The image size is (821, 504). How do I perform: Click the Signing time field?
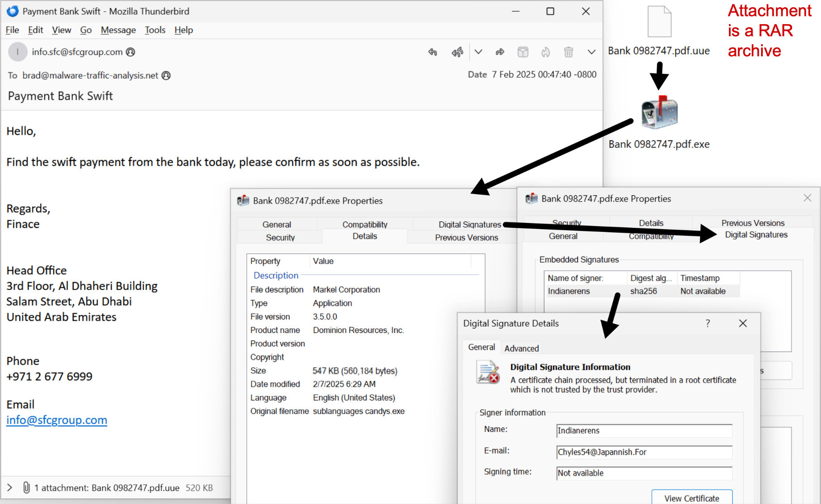[644, 473]
